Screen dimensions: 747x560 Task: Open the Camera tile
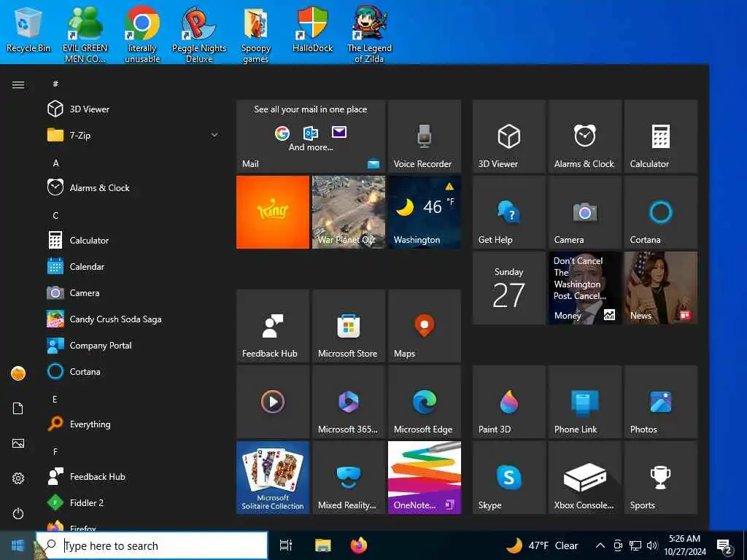[x=584, y=212]
